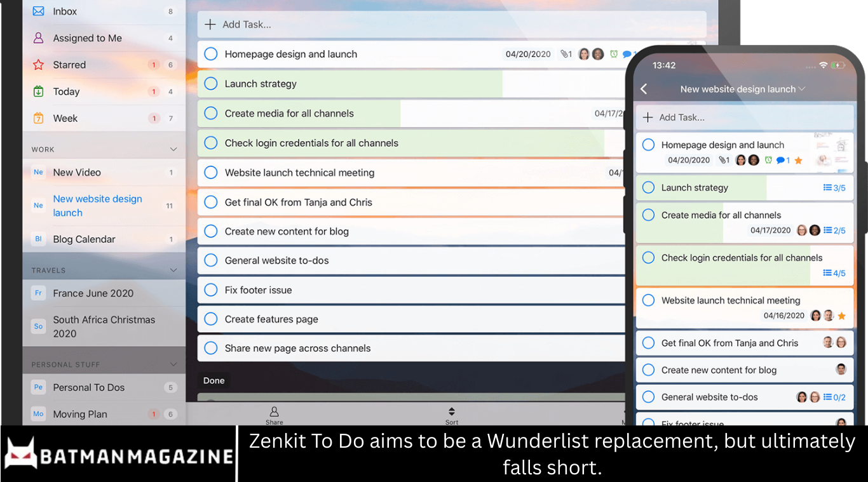Viewport: 868px width, 482px height.
Task: Click the Add Task field on desktop
Action: (x=451, y=25)
